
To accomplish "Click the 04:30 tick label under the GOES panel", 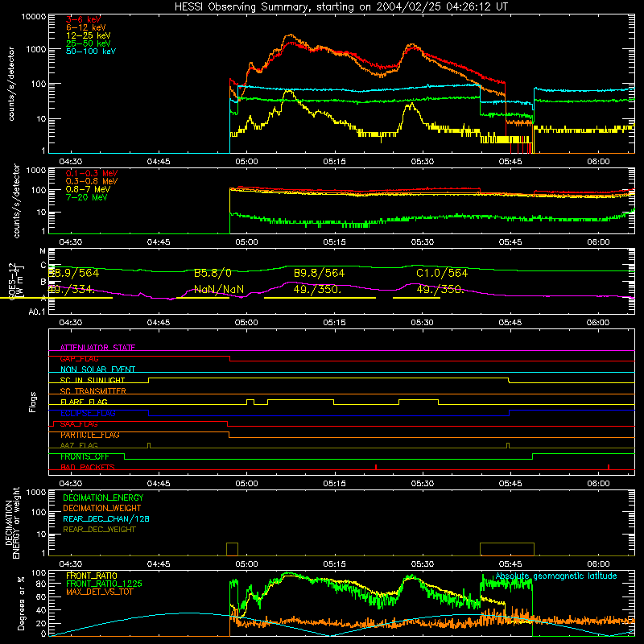I will click(x=71, y=323).
